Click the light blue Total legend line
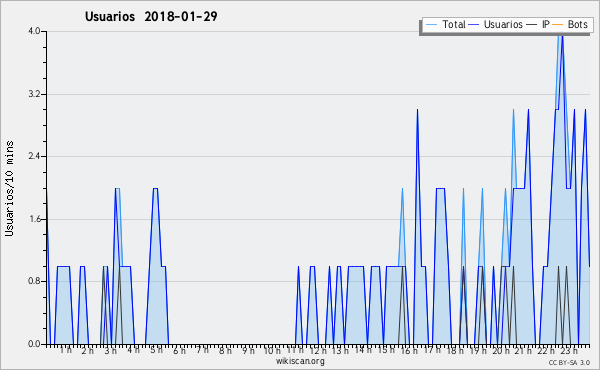The width and height of the screenshot is (600, 370). click(x=431, y=25)
